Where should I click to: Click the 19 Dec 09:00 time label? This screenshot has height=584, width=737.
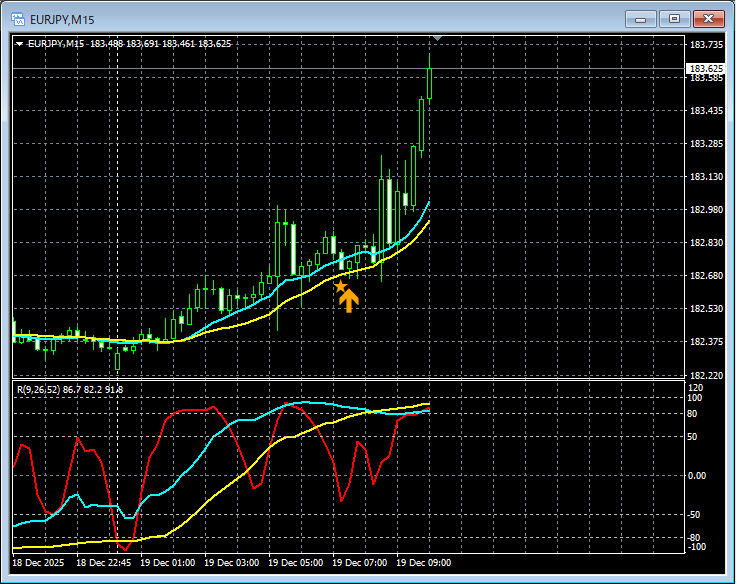click(x=422, y=563)
